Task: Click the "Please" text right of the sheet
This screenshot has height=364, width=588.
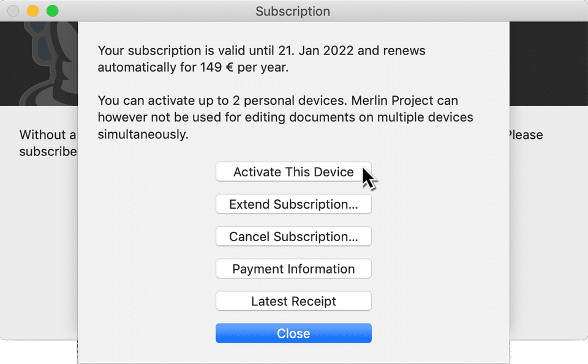Action: [x=526, y=135]
